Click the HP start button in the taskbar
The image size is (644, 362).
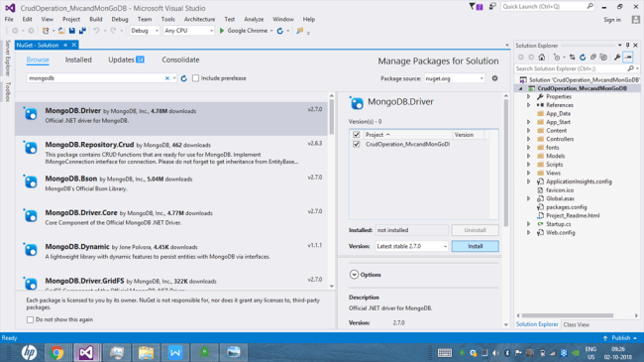(x=29, y=352)
